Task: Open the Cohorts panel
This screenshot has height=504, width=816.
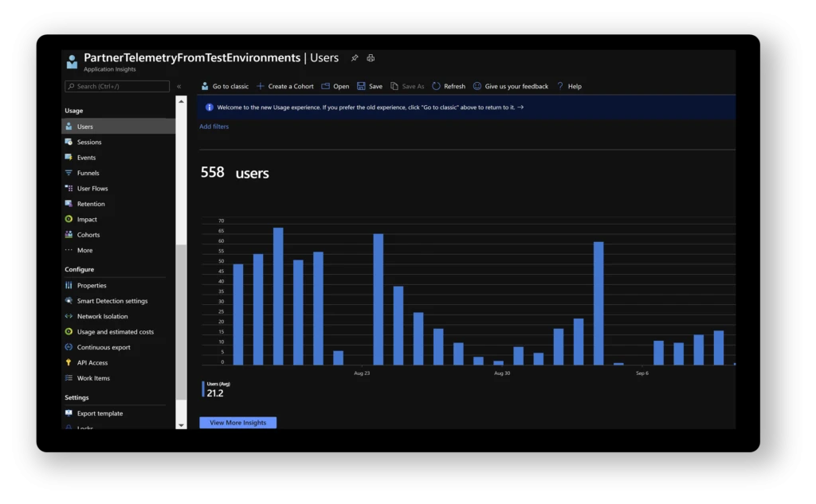Action: (x=88, y=234)
